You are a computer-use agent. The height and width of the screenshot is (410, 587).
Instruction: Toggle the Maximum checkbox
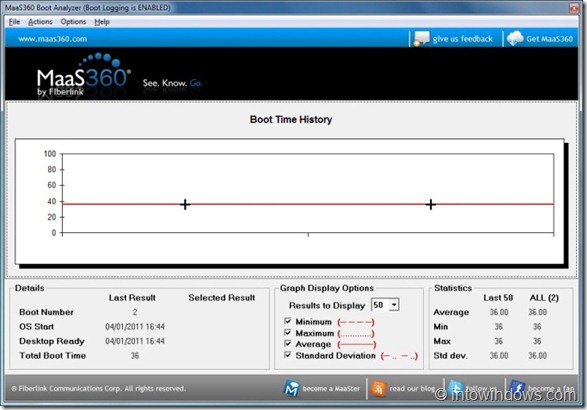pyautogui.click(x=288, y=332)
